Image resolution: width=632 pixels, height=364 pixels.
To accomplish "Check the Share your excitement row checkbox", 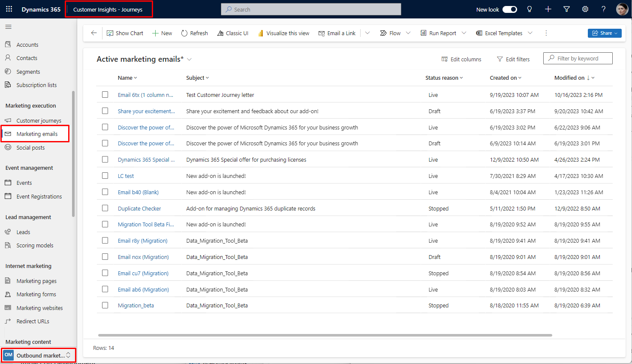I will click(105, 111).
